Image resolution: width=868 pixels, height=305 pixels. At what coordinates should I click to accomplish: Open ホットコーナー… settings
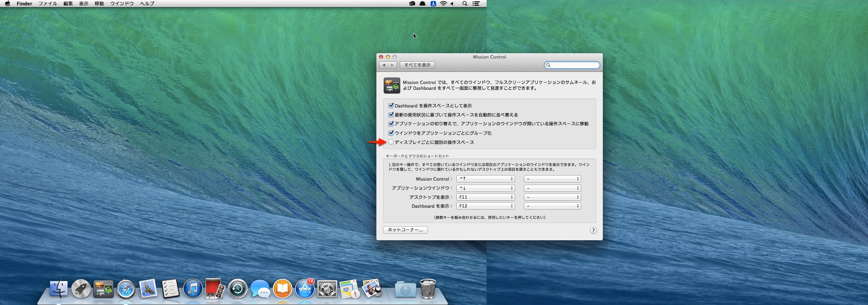click(406, 230)
